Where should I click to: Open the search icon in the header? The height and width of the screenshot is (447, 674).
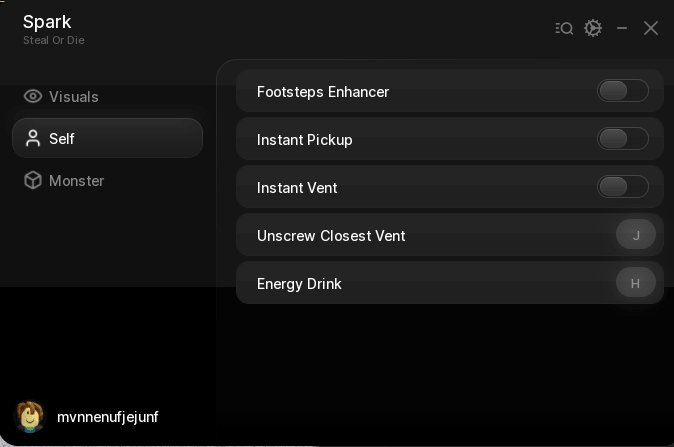564,28
